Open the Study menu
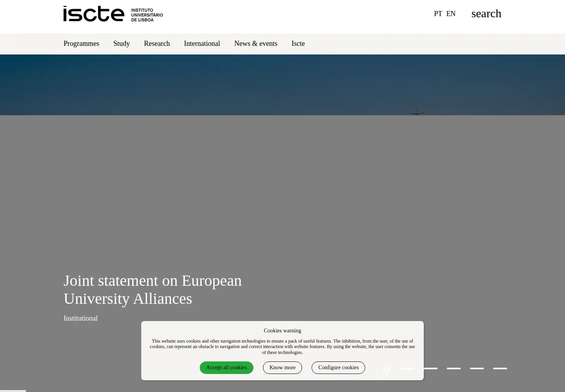The height and width of the screenshot is (392, 565). click(x=122, y=44)
